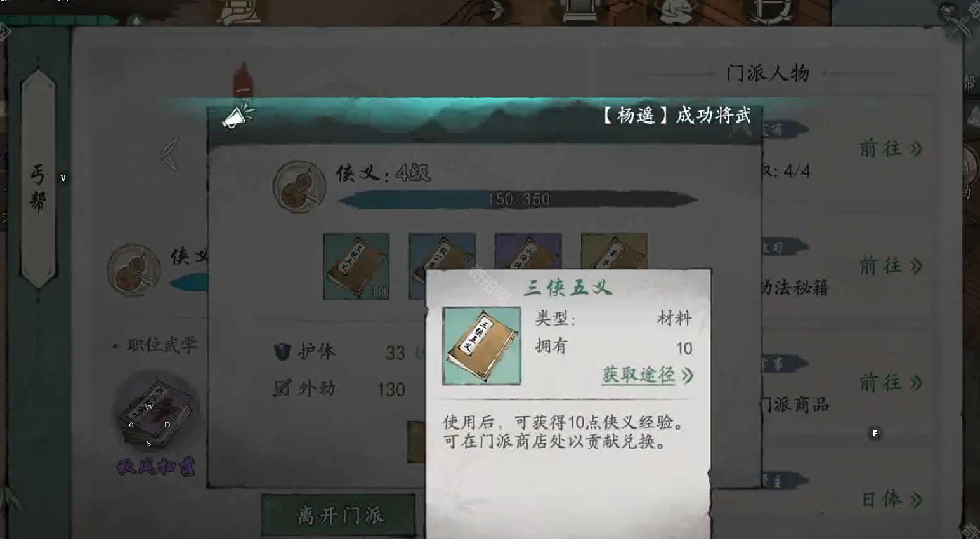The height and width of the screenshot is (539, 980).
Task: Go to 前往 beside 功法秘籍
Action: 891,265
